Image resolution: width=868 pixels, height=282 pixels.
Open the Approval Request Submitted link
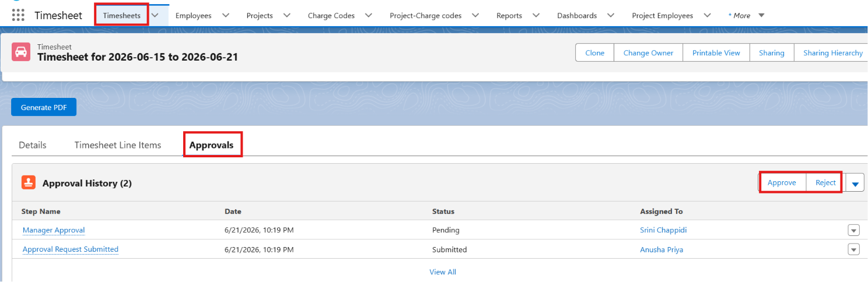(71, 249)
